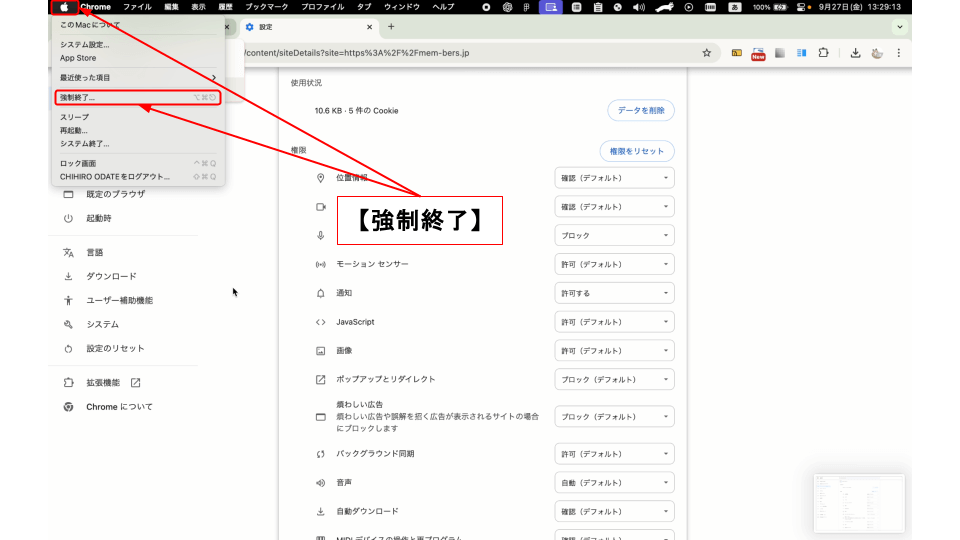
Task: Open the 通知 permission dropdown
Action: tap(614, 294)
